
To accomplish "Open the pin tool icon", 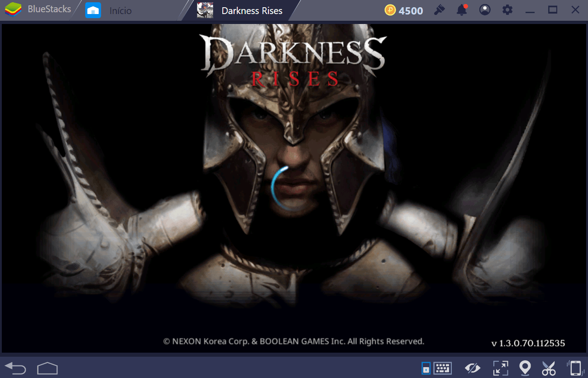I will click(x=439, y=10).
